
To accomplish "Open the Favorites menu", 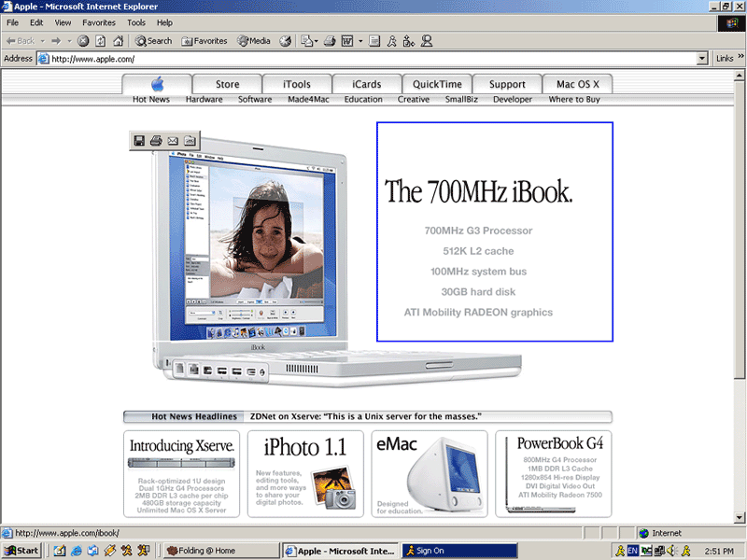I will click(x=99, y=22).
